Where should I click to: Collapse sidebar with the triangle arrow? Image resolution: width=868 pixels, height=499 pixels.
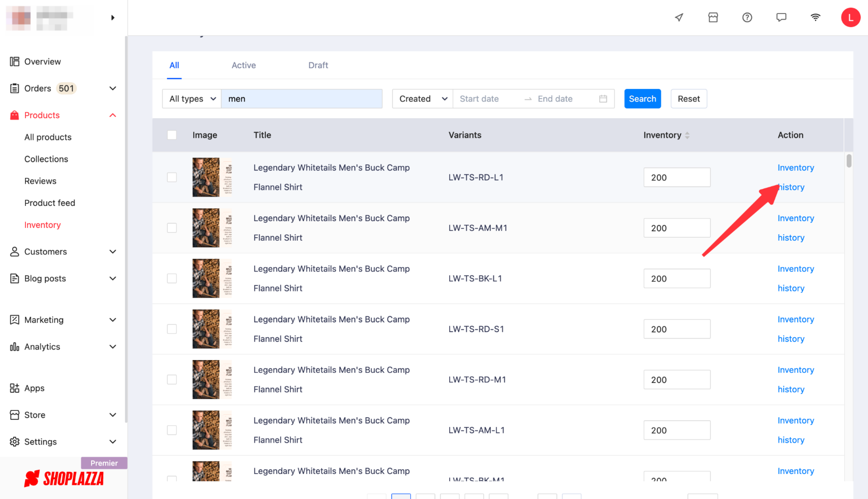click(x=113, y=17)
